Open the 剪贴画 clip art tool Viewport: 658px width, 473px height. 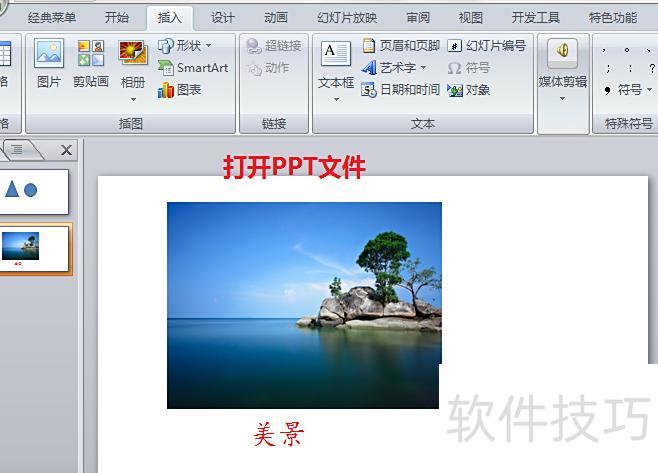click(91, 63)
